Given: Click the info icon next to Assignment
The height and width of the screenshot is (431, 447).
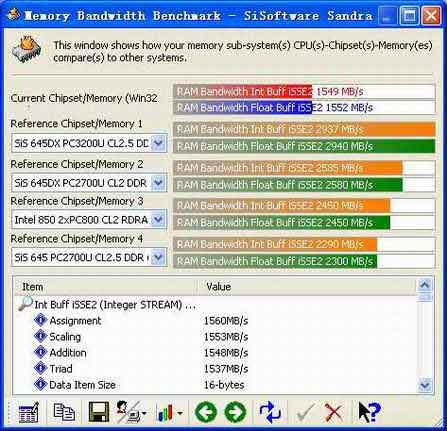Looking at the screenshot, I should click(41, 320).
